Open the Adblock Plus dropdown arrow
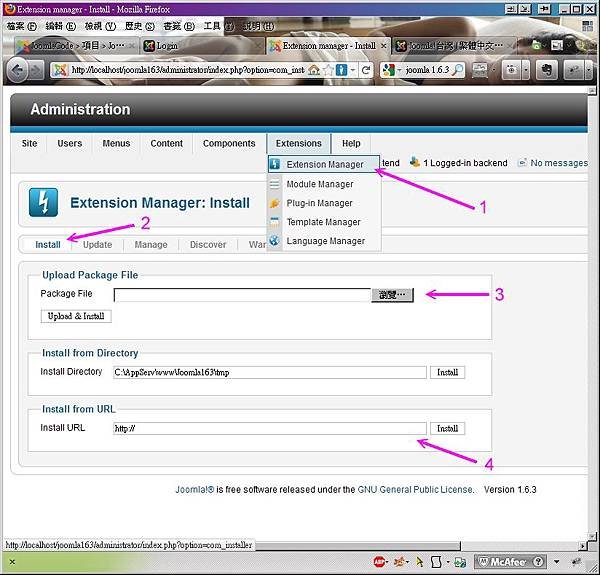Image resolution: width=600 pixels, height=575 pixels. pos(387,562)
